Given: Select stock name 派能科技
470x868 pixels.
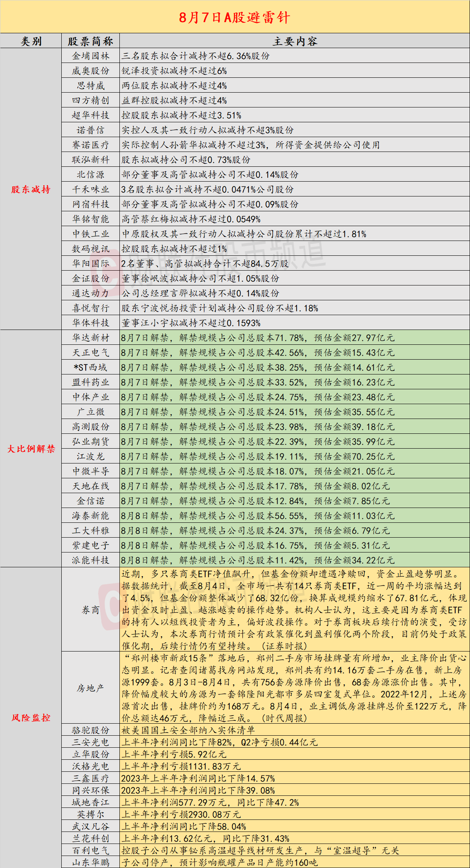Looking at the screenshot, I should (x=91, y=560).
